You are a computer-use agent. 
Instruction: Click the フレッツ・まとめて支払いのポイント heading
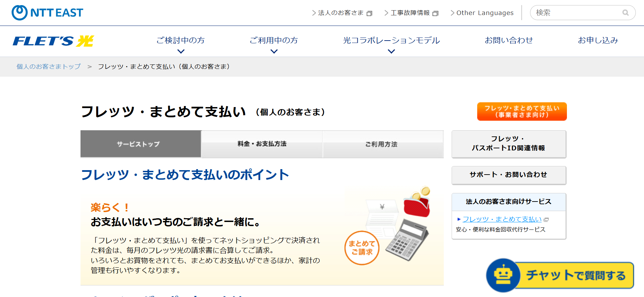point(185,175)
